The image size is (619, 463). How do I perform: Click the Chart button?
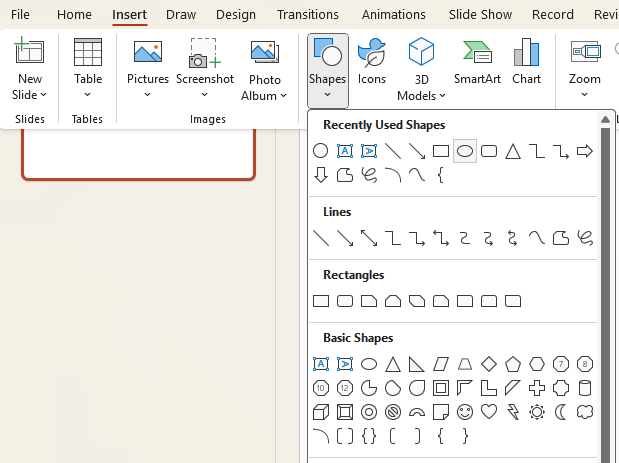526,63
